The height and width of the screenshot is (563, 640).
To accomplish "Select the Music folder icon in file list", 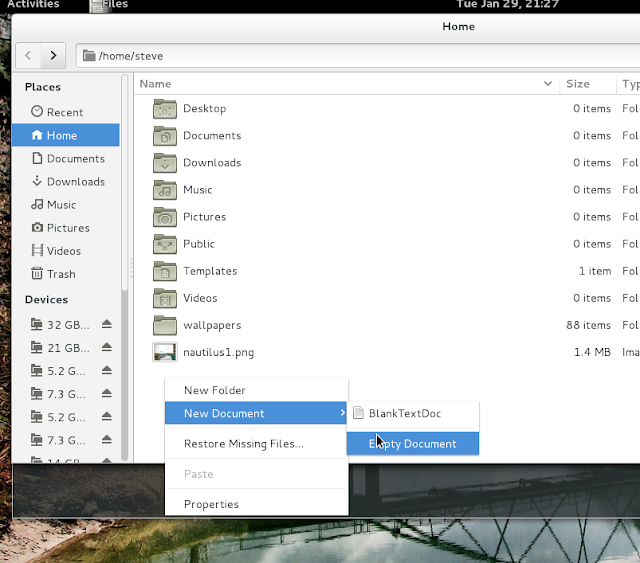I will coord(165,190).
